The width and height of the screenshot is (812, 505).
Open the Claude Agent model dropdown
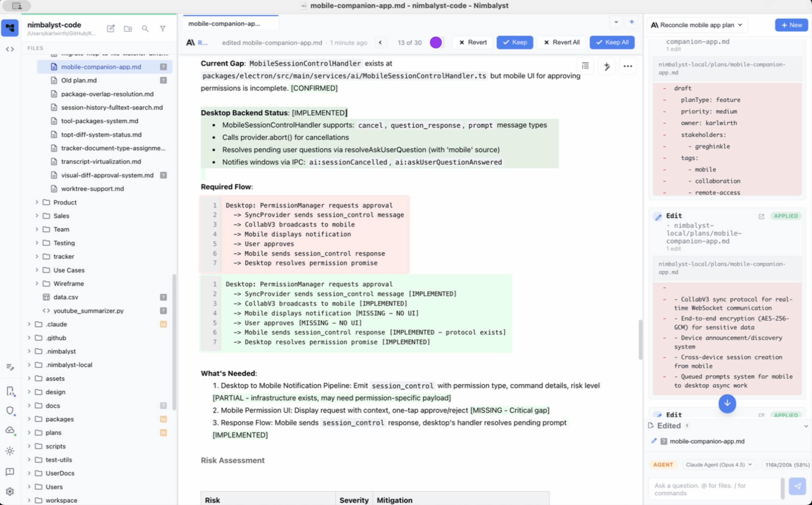coord(719,464)
